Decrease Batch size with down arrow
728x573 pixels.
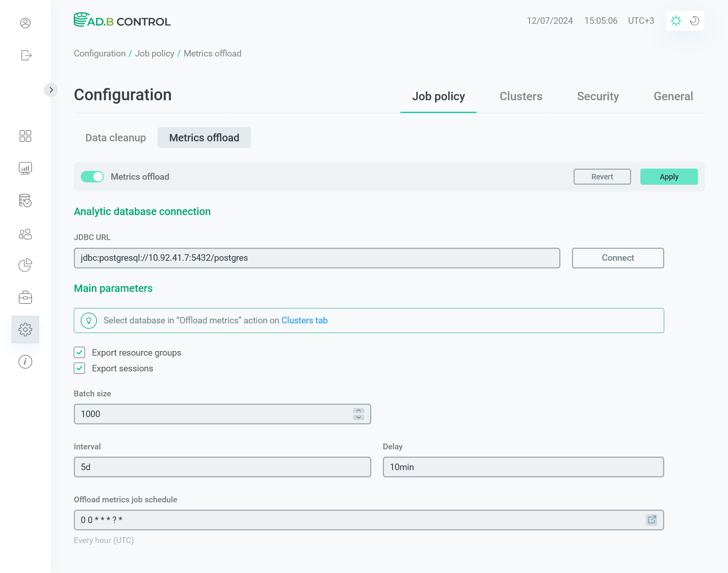click(358, 417)
